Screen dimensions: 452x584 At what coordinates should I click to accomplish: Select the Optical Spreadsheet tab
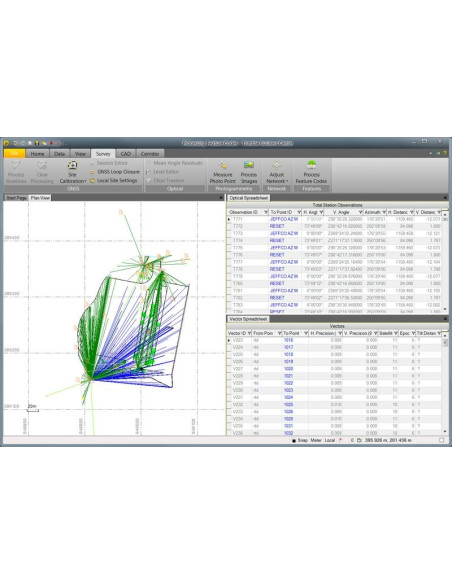pyautogui.click(x=248, y=198)
